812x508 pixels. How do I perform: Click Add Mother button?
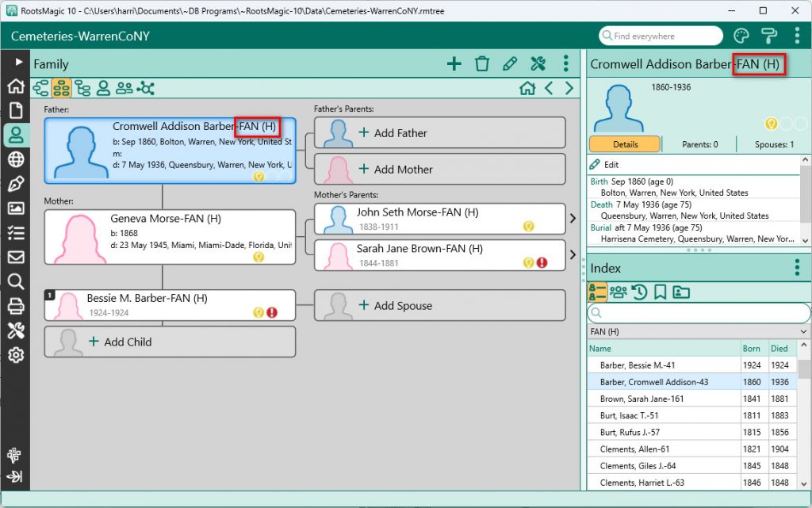pos(439,169)
